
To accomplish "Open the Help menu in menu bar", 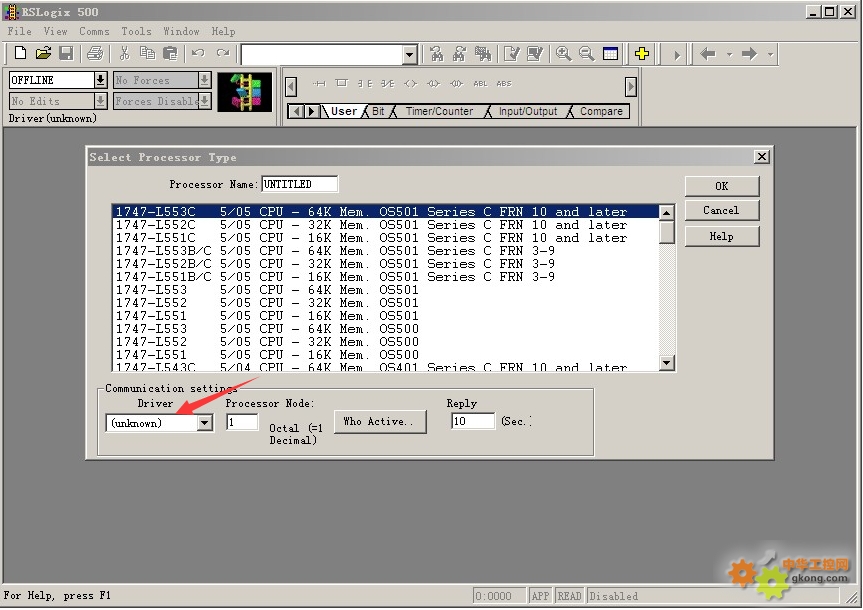I will point(223,31).
